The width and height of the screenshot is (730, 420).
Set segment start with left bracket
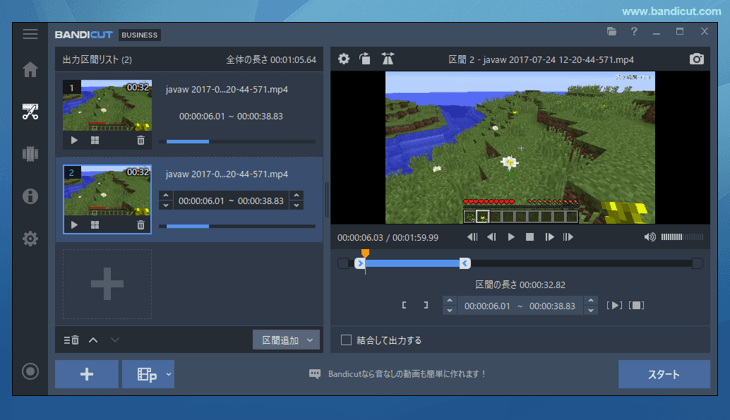[404, 305]
